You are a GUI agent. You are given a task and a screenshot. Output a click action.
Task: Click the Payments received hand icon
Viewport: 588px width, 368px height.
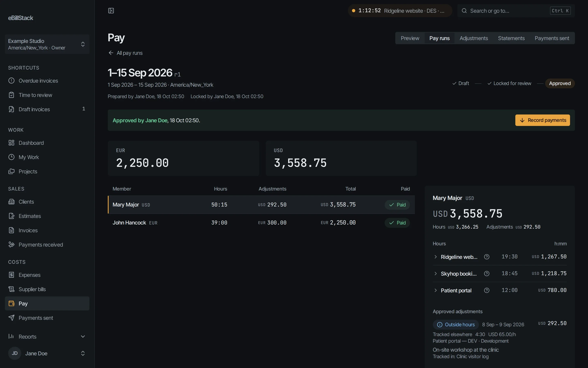coord(11,245)
